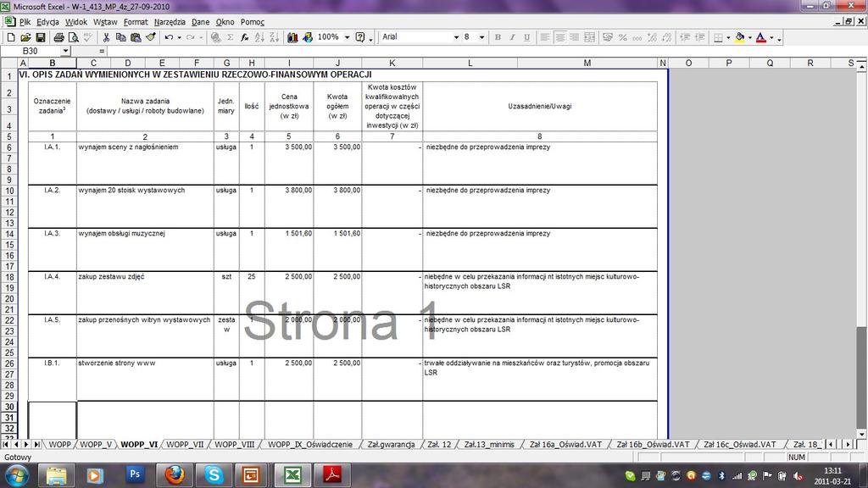Print the sheet with the printer icon
This screenshot has height=488, width=868.
58,37
